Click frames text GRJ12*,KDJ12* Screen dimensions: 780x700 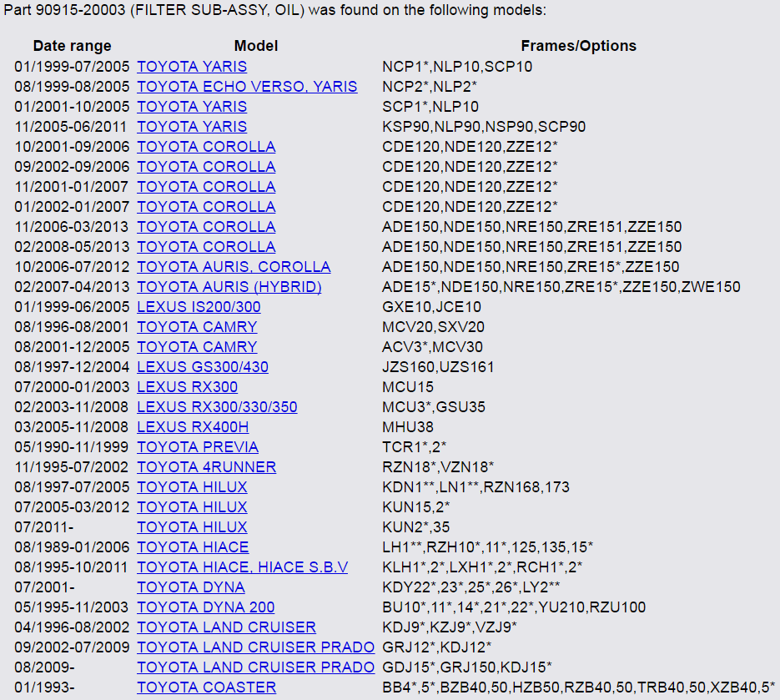tap(437, 647)
